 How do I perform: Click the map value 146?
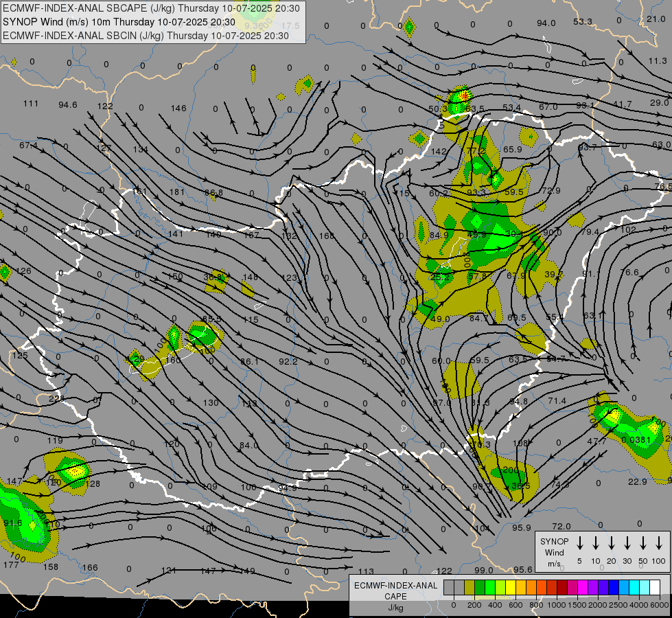(178, 108)
